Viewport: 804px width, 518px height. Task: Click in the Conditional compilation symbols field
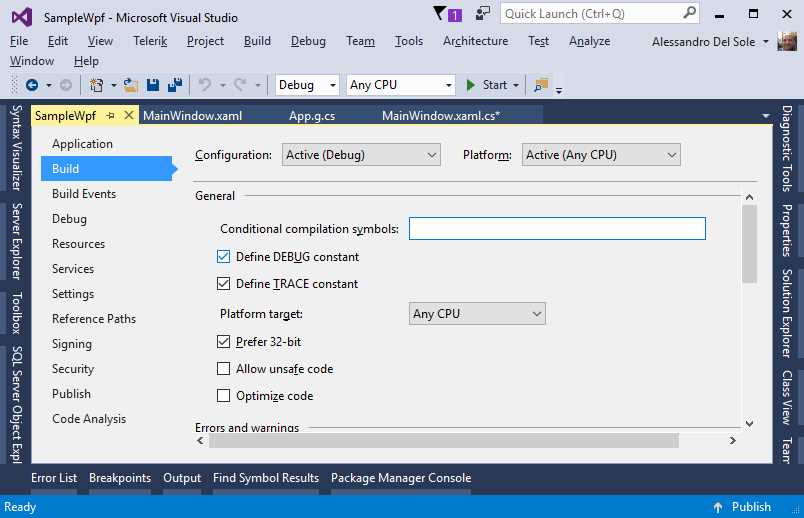557,229
